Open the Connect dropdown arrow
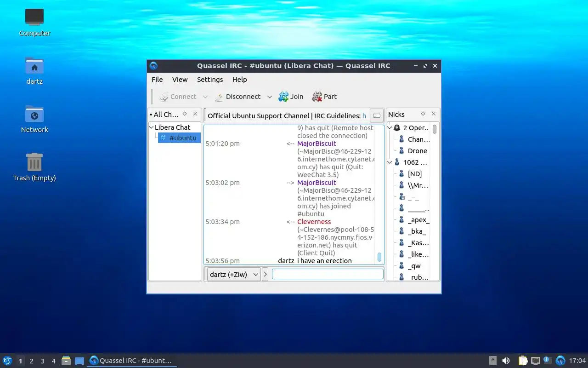 click(205, 97)
